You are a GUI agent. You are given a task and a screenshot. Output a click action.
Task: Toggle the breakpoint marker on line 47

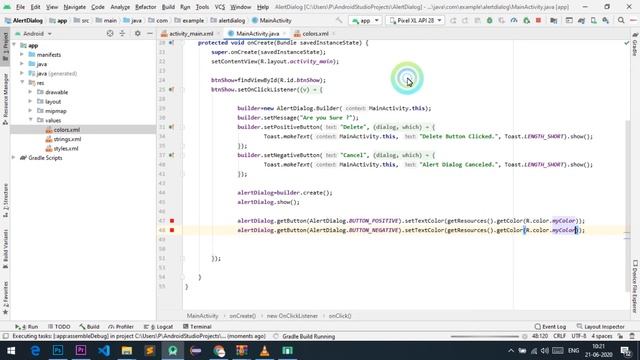(x=172, y=221)
